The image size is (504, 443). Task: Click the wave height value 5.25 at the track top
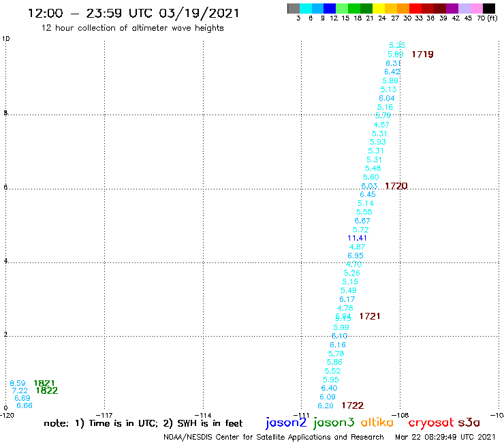[397, 45]
